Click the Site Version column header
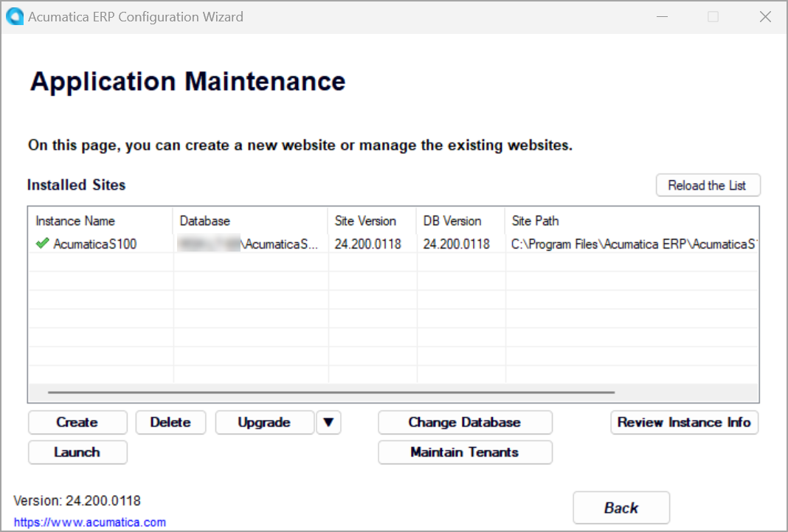The image size is (788, 532). point(372,221)
